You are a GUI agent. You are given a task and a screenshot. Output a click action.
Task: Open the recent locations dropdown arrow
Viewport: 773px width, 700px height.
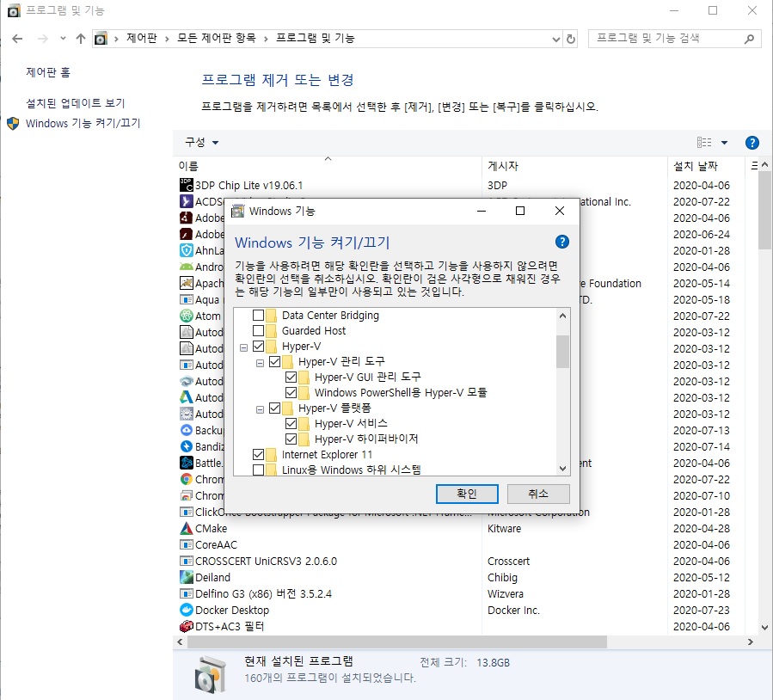pyautogui.click(x=63, y=39)
